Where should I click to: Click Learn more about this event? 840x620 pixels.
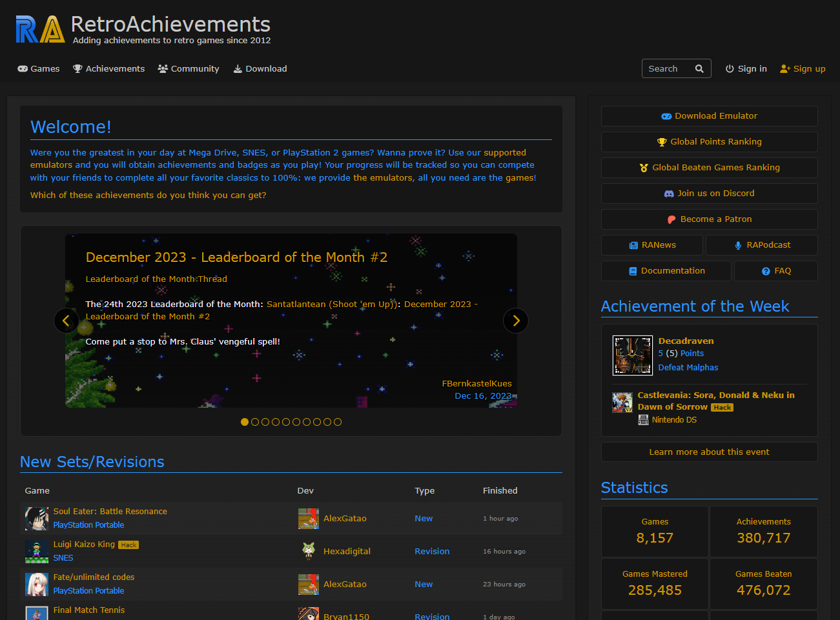coord(710,452)
